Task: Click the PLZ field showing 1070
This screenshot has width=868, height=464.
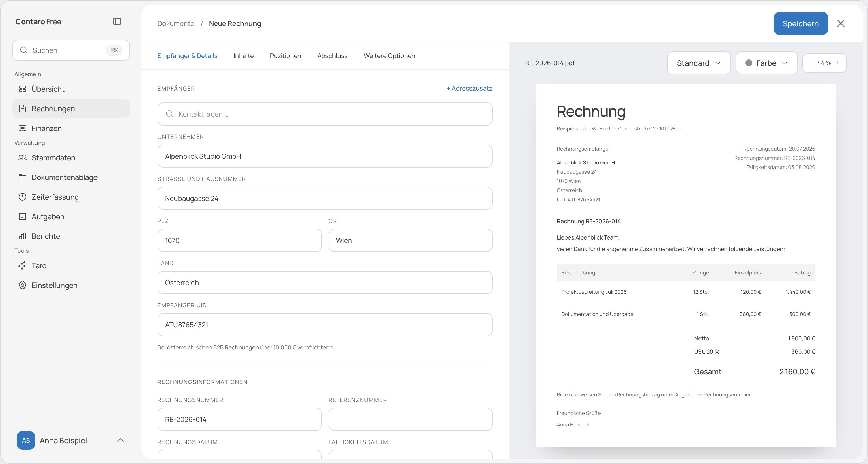Action: pos(239,240)
